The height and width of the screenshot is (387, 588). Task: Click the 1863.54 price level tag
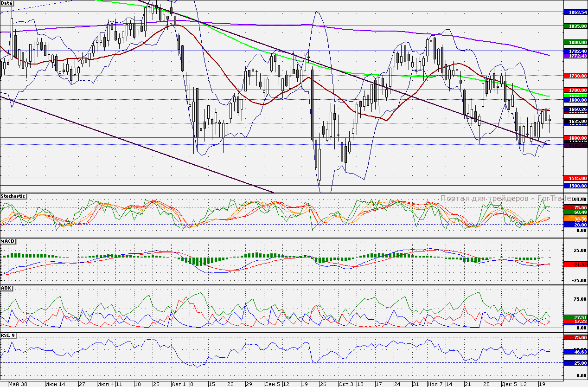575,12
